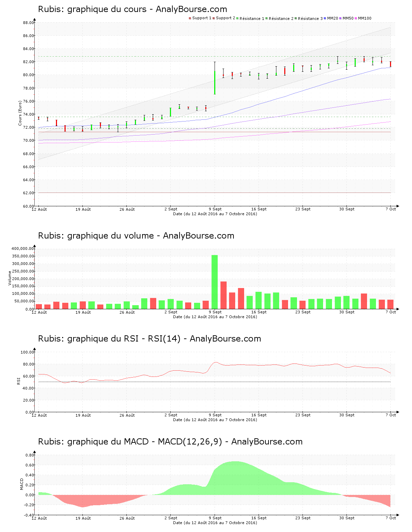Click the last red candlestick near 7 Oct
This screenshot has height=532, width=412.
click(x=390, y=64)
